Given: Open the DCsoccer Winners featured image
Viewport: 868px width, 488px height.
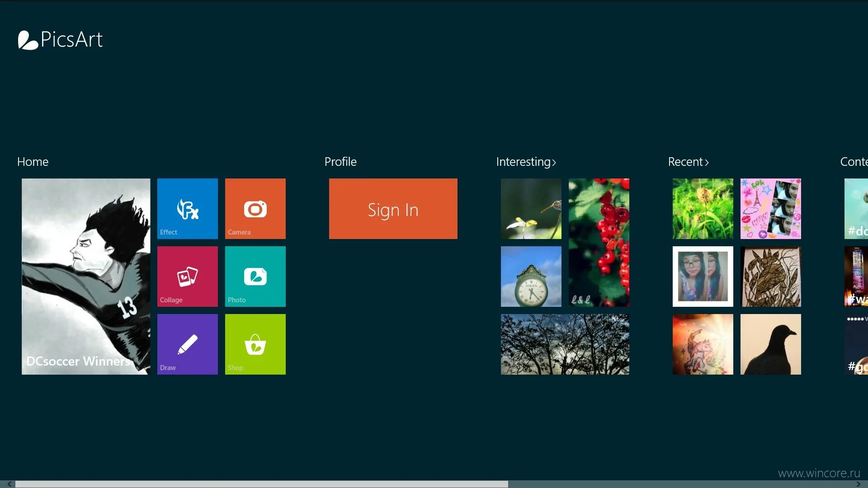Looking at the screenshot, I should [x=86, y=276].
